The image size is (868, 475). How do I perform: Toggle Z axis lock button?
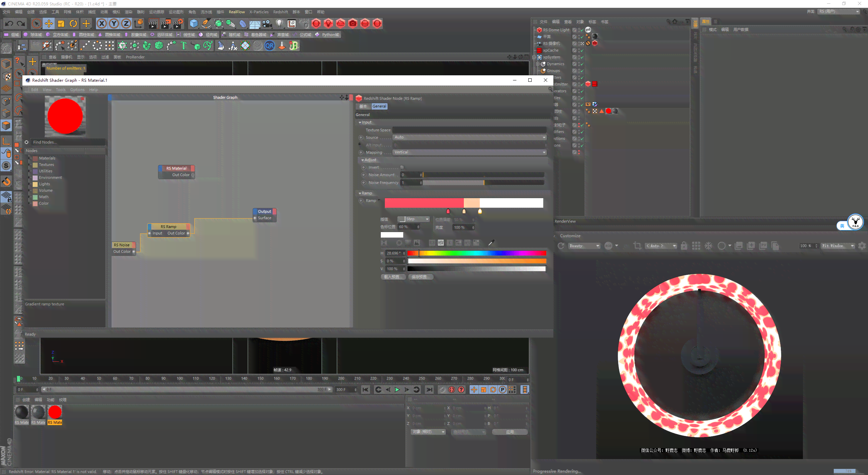point(126,23)
